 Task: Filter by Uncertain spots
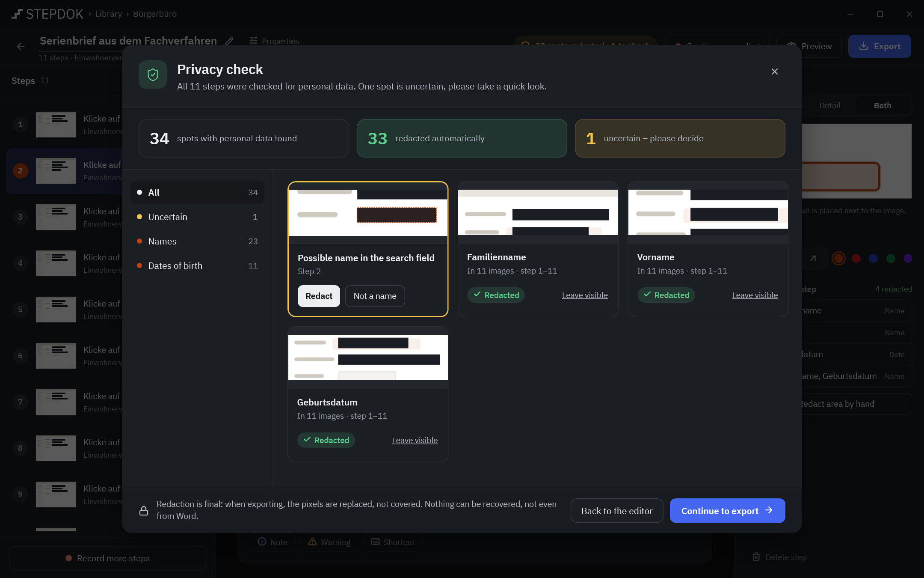point(197,217)
